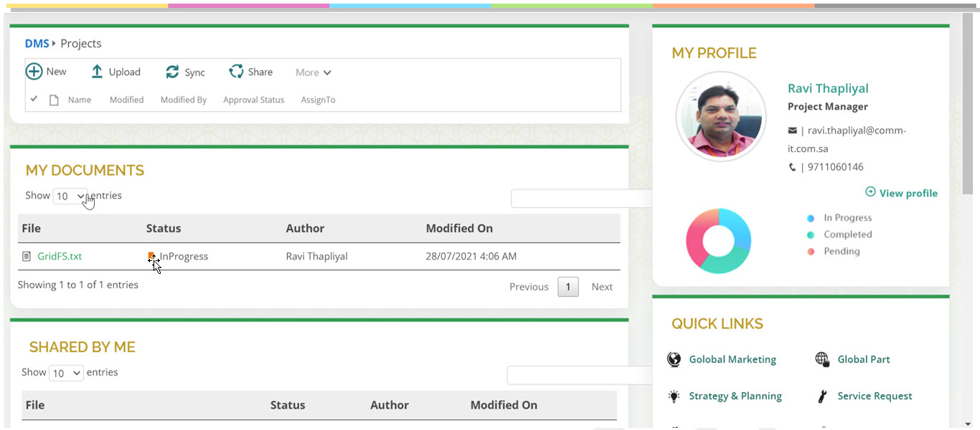Click the In Progress legend color dot
This screenshot has width=980, height=430.
tap(811, 219)
